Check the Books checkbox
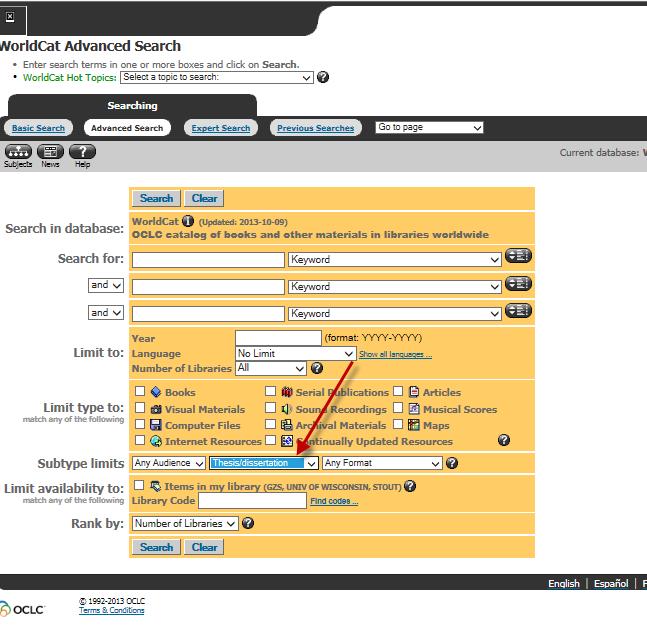 (140, 391)
